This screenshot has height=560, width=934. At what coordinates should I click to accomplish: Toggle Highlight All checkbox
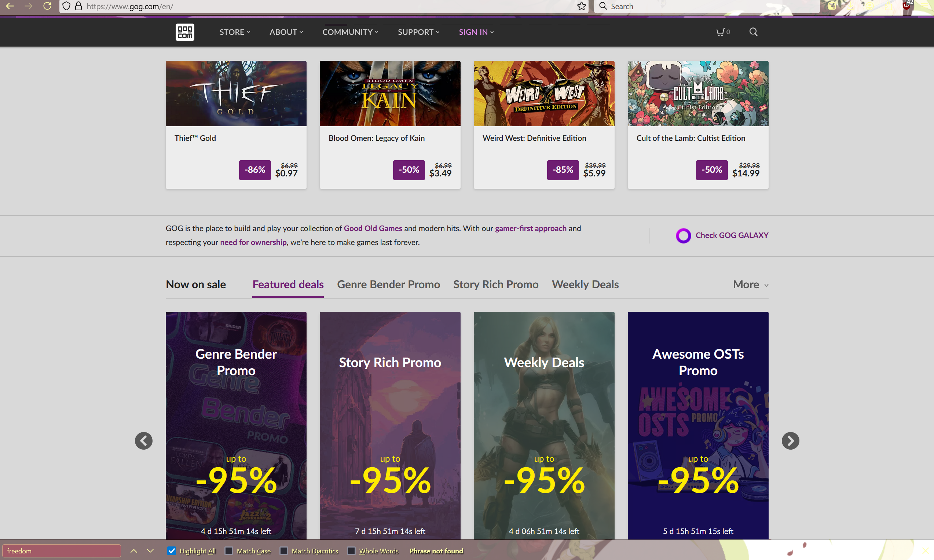[172, 551]
